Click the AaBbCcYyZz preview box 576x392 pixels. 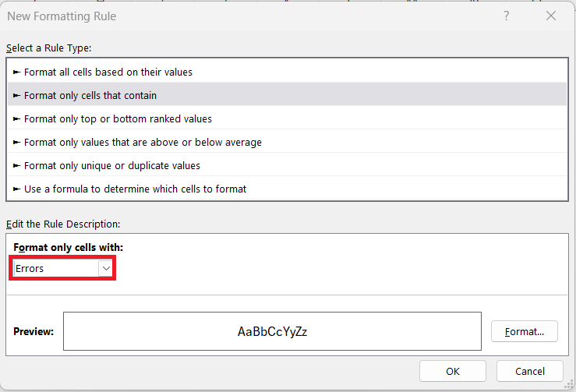point(272,331)
